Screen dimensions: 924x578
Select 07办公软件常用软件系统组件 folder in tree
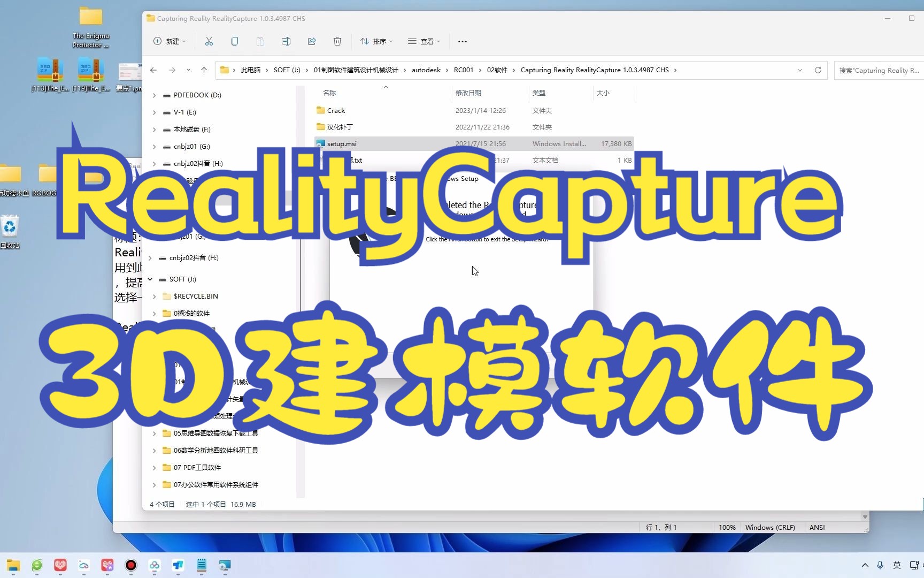point(216,485)
